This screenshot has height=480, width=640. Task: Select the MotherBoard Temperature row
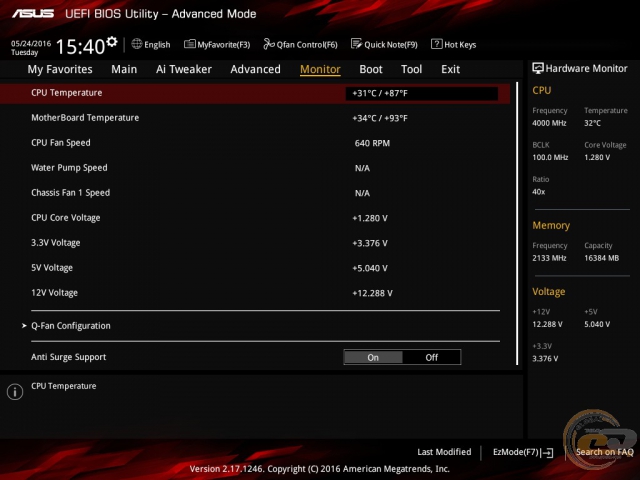255,118
